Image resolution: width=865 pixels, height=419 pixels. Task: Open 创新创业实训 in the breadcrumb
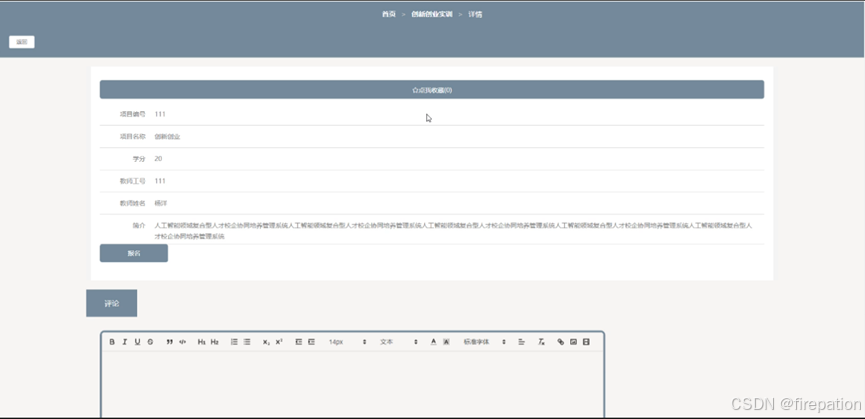[x=432, y=14]
